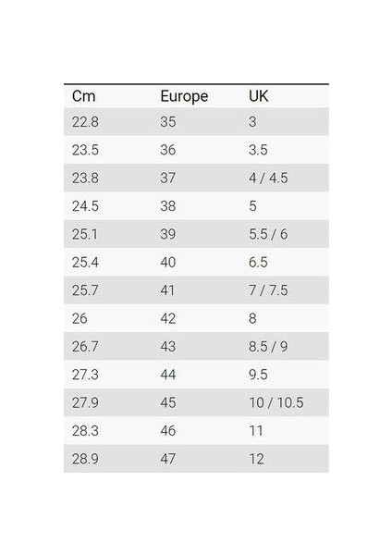The width and height of the screenshot is (392, 555).
Task: Select UK size 10 / 10.5
Action: 276,402
